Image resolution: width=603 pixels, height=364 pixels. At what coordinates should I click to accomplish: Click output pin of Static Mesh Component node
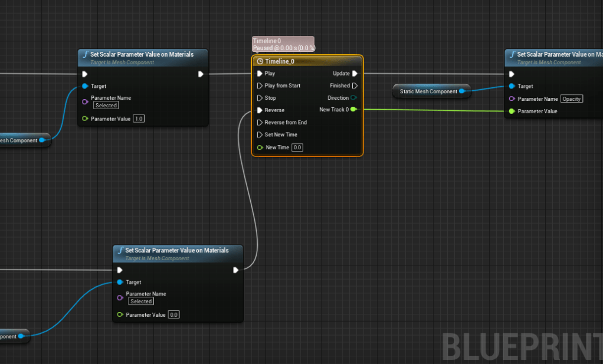[461, 91]
